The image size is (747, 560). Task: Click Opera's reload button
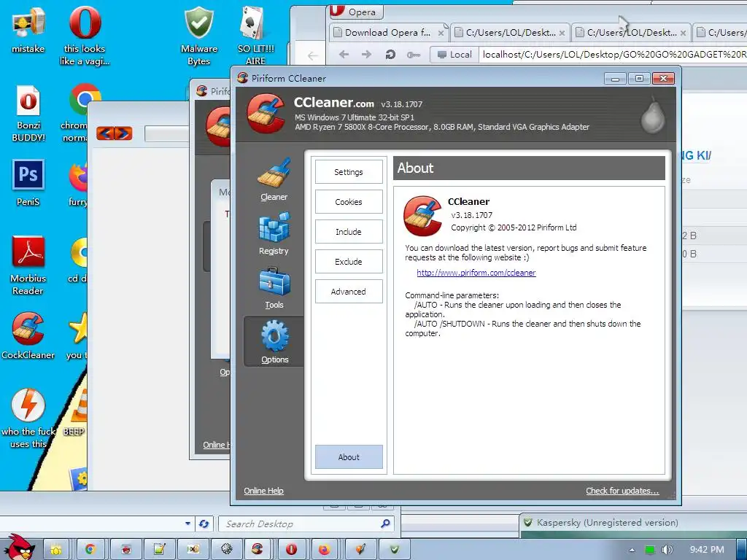tap(390, 54)
